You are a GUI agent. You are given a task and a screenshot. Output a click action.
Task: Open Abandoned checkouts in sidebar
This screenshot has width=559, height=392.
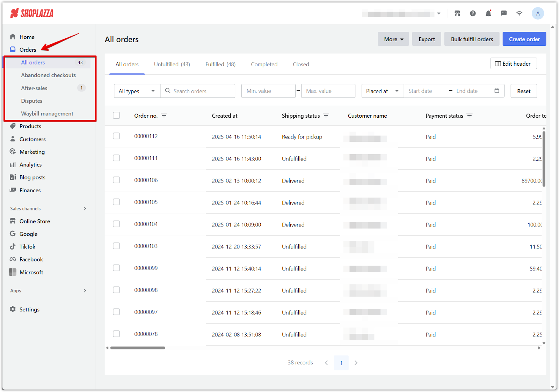tap(48, 75)
